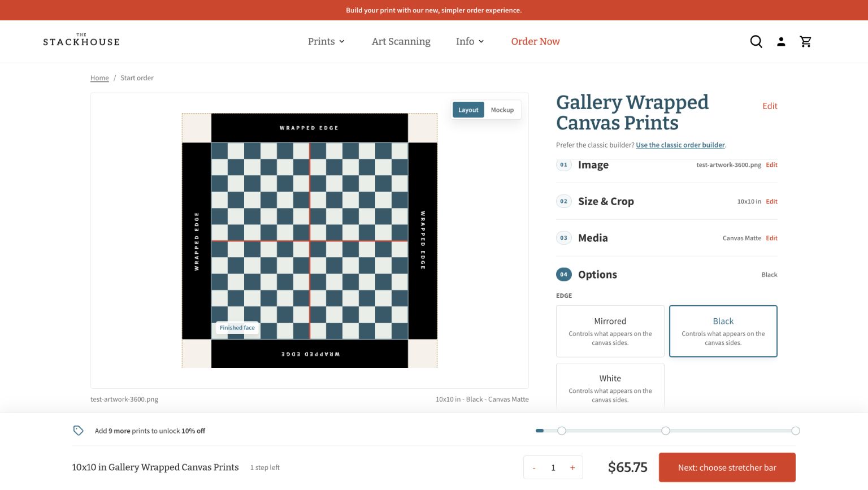Decrease print quantity with minus button

click(534, 467)
